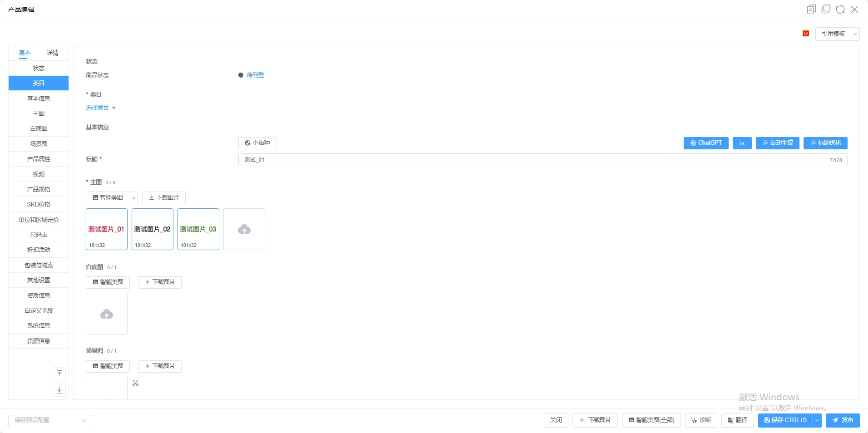Click the scissors crop icon by scene image
The image size is (868, 433).
click(135, 383)
